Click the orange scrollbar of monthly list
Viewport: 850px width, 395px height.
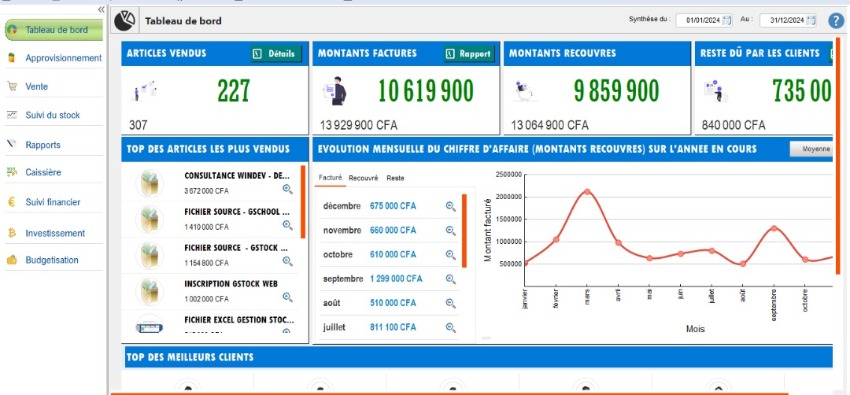click(464, 231)
